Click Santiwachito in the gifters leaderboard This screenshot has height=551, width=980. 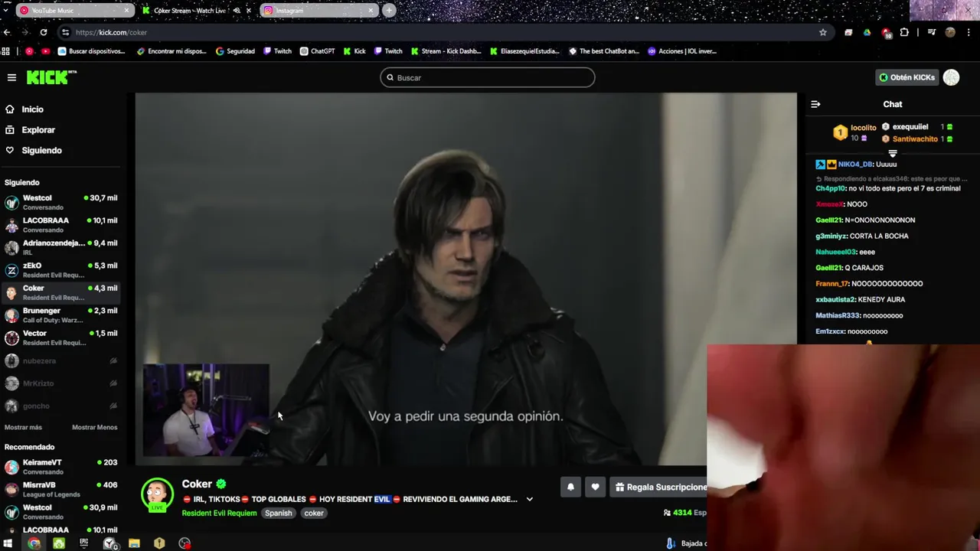click(915, 139)
